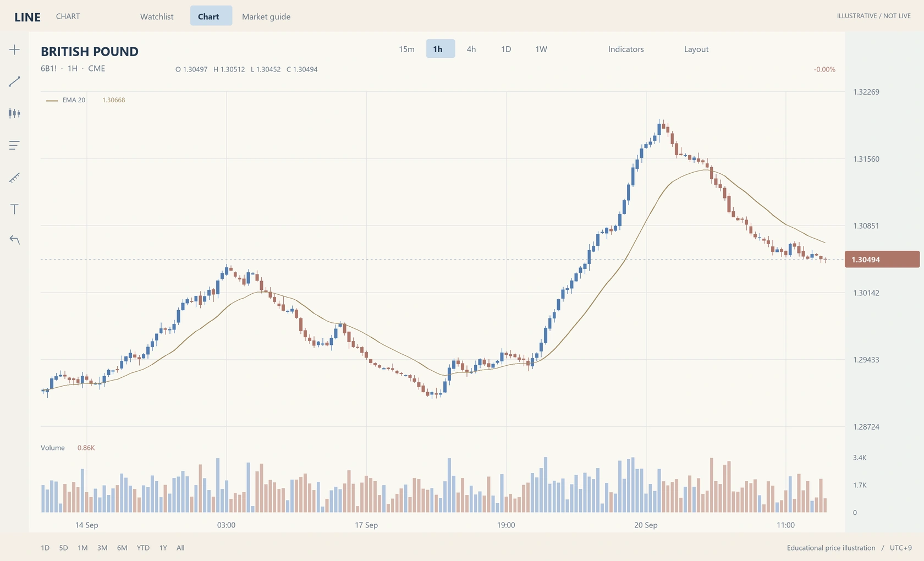Click the LINE logo
Screen dimensions: 924x561
coord(28,17)
